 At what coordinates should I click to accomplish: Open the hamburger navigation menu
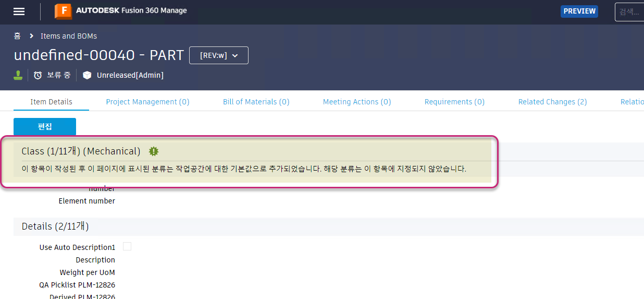point(19,11)
